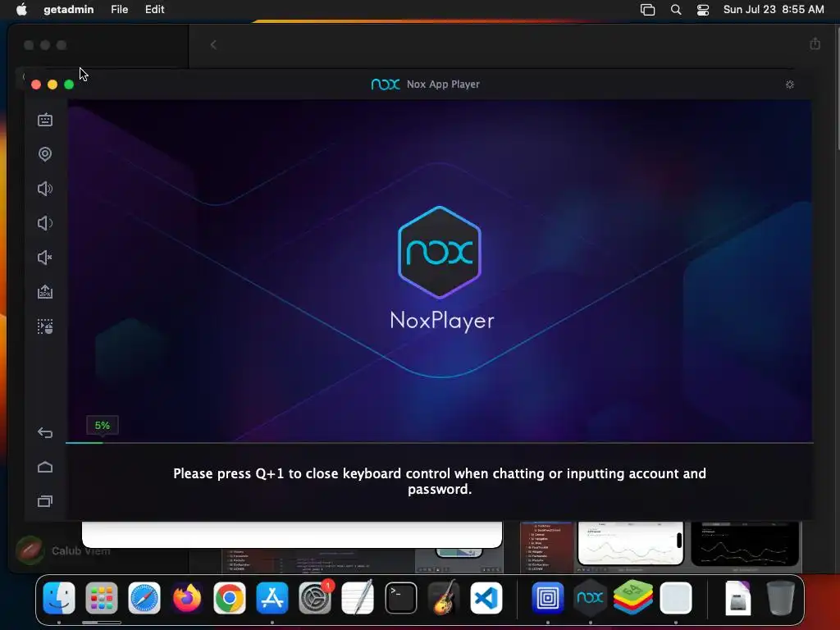This screenshot has width=840, height=630.
Task: Open the macro recorder icon in sidebar
Action: coord(45,326)
